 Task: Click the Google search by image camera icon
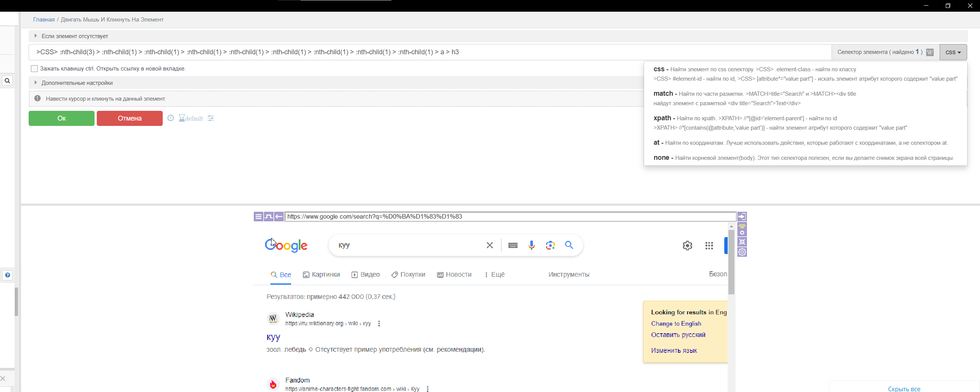tap(550, 245)
